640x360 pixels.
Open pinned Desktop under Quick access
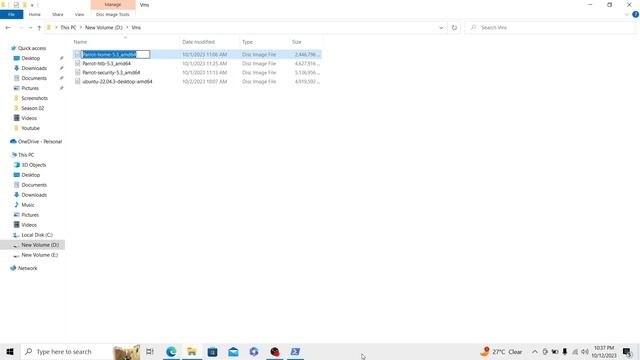tap(31, 58)
